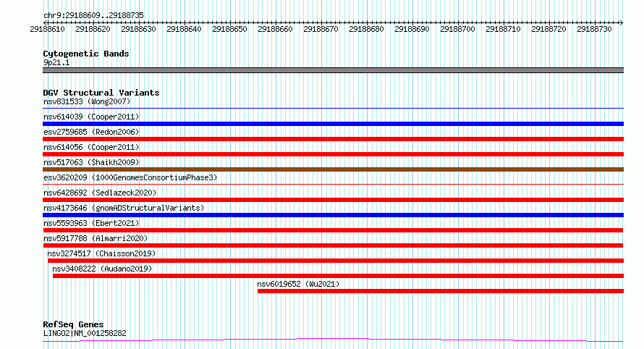Click the chr9:29188609..29188735 region label
This screenshot has width=644, height=349.
coord(93,15)
